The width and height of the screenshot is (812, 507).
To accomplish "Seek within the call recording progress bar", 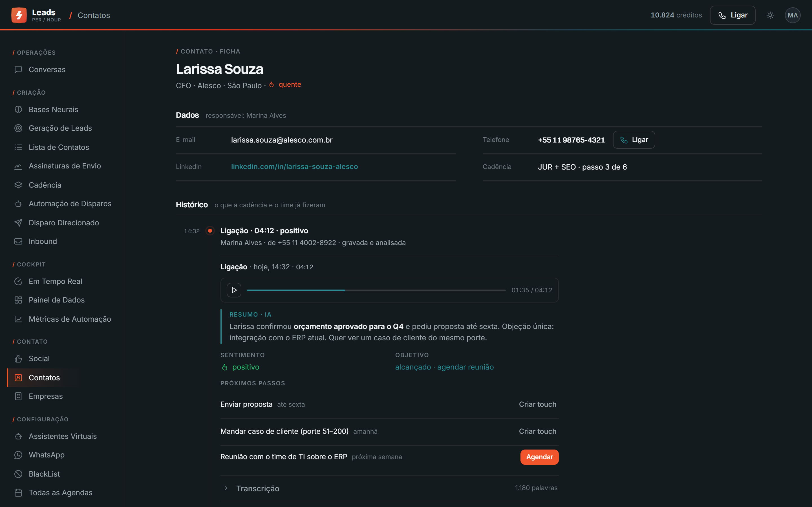I will click(x=376, y=290).
